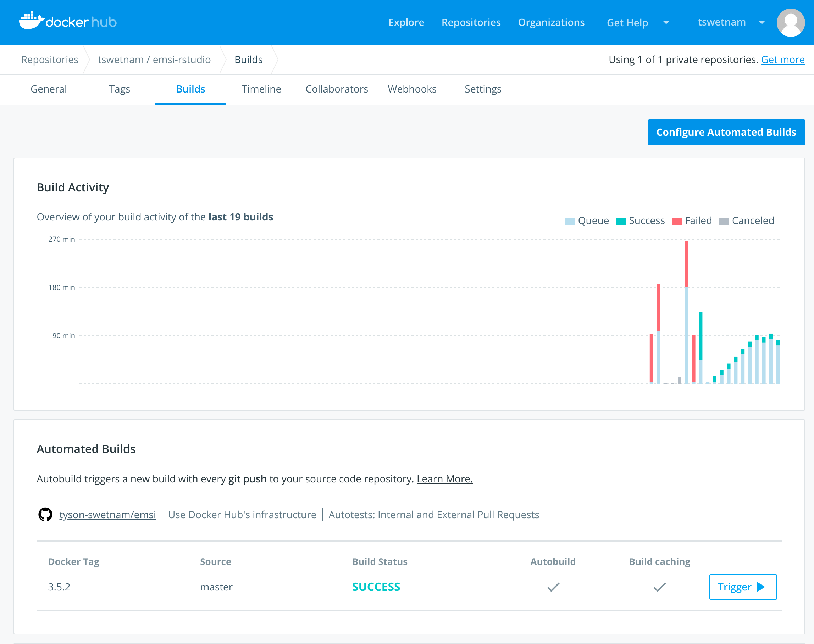Click the Build caching checkmark for 3.5.2

coord(660,587)
